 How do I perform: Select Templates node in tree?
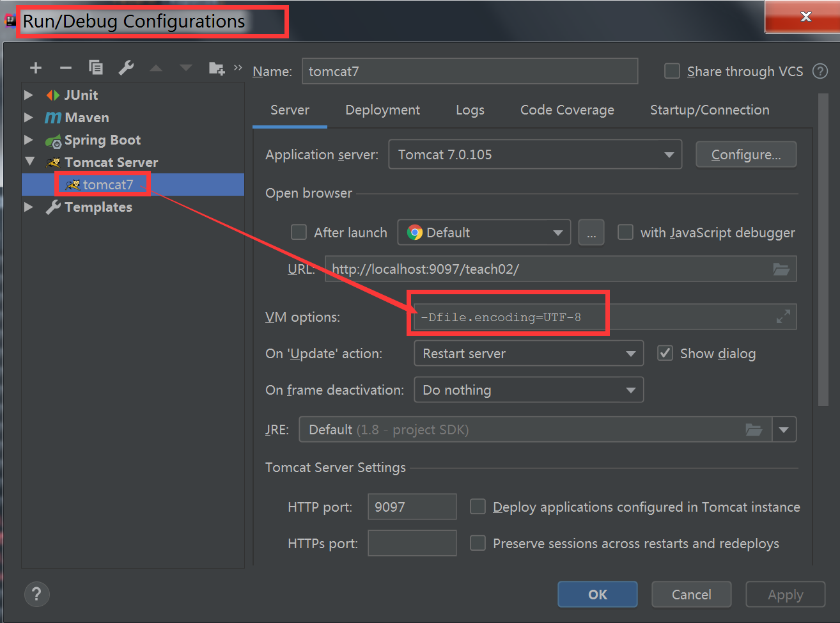pyautogui.click(x=98, y=207)
